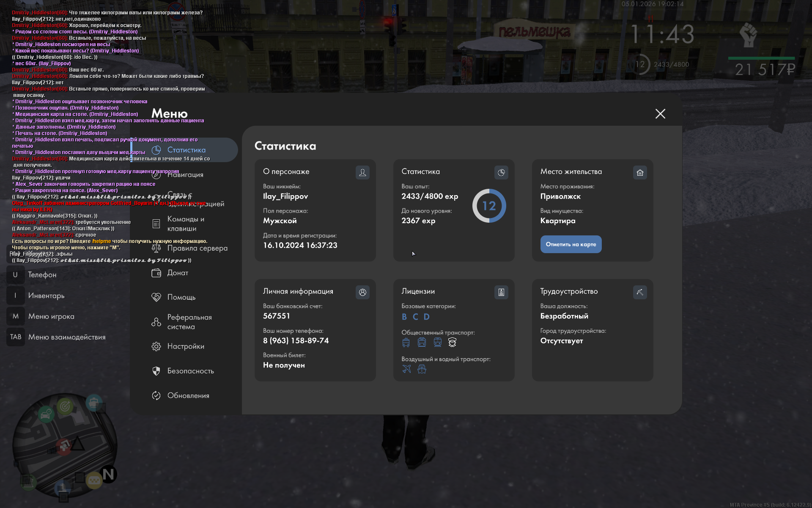
Task: Open Реферальная система section
Action: 189,322
